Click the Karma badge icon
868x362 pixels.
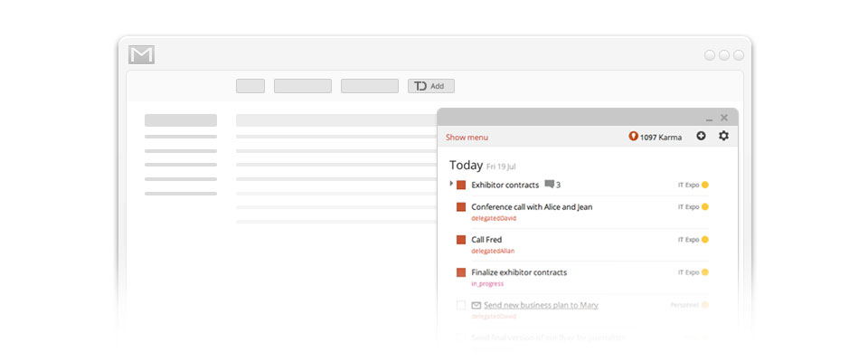click(x=633, y=137)
